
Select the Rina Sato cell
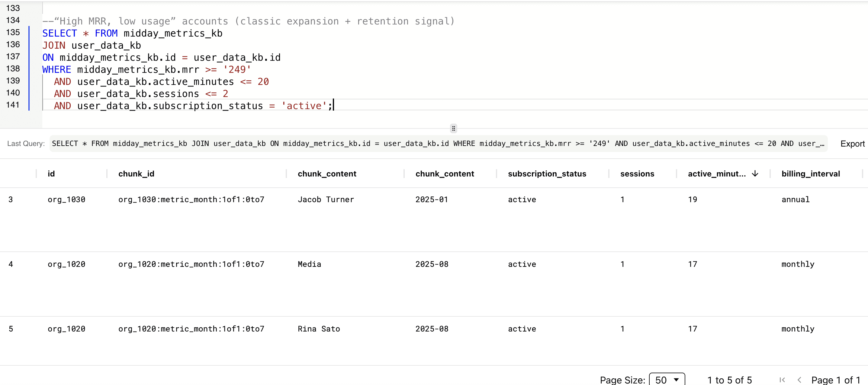click(318, 329)
